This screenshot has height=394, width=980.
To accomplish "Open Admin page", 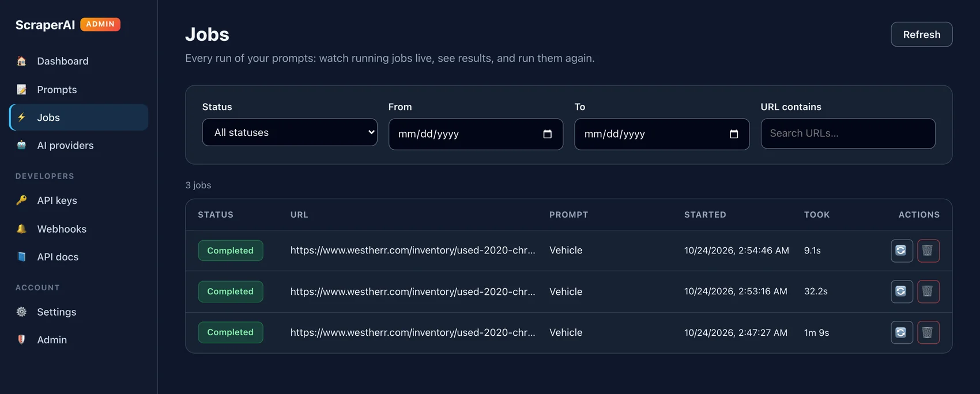I will [x=78, y=340].
